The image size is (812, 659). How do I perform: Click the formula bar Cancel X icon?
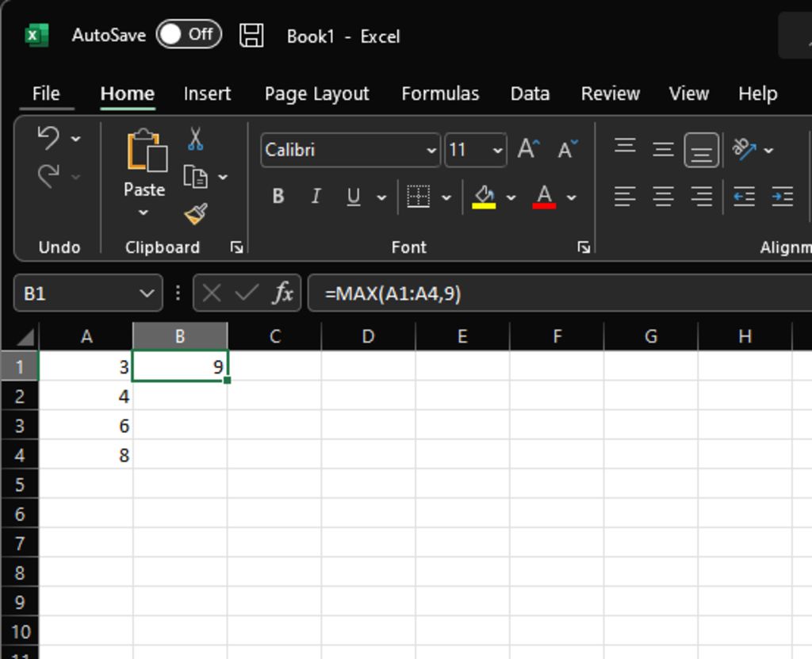(212, 293)
